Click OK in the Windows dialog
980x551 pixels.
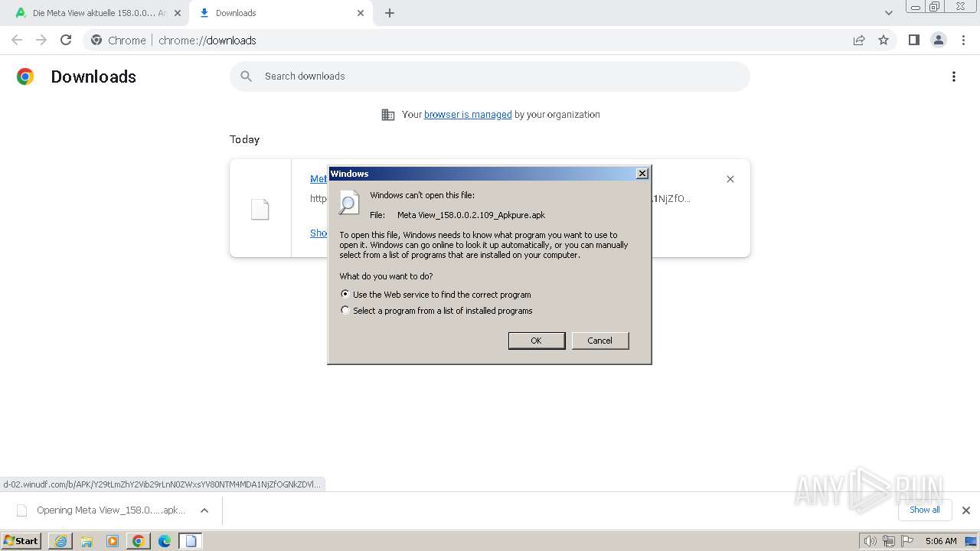point(537,341)
